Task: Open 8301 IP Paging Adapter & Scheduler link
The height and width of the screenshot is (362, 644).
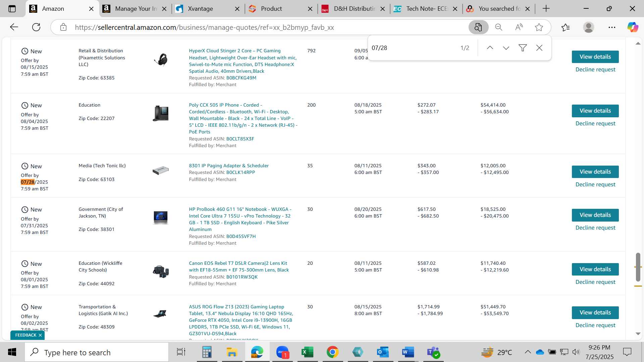Action: tap(229, 166)
